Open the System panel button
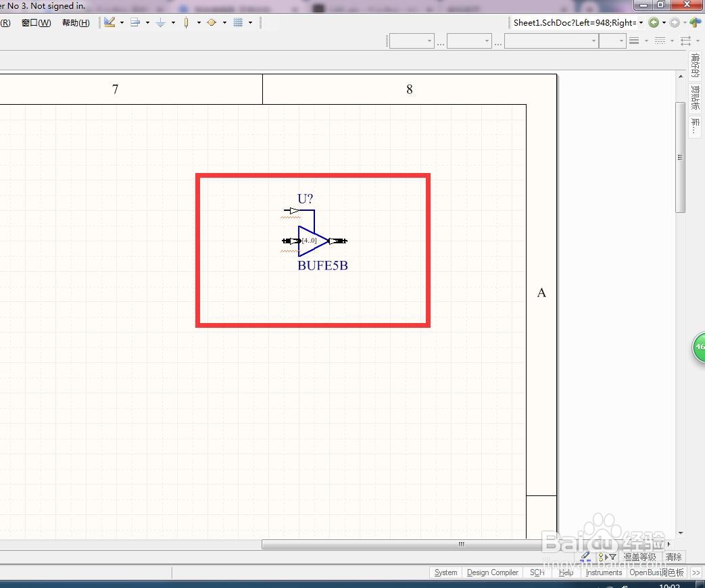705x588 pixels. [x=445, y=572]
